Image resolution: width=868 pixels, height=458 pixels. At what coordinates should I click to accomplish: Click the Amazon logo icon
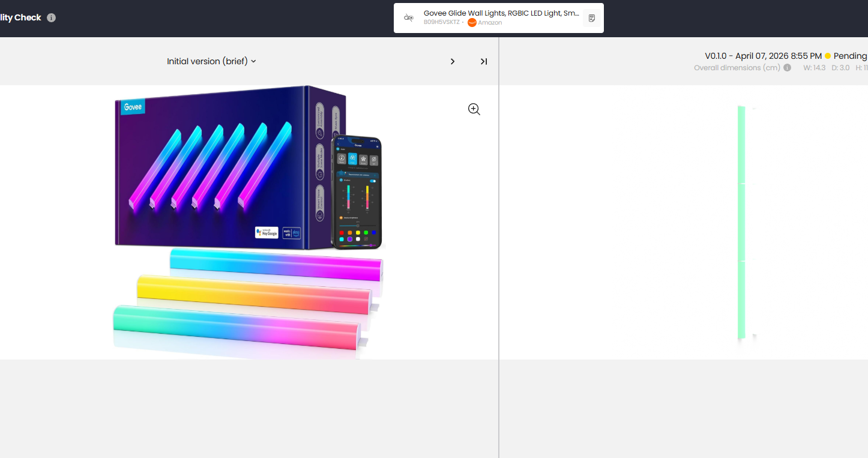tap(472, 23)
